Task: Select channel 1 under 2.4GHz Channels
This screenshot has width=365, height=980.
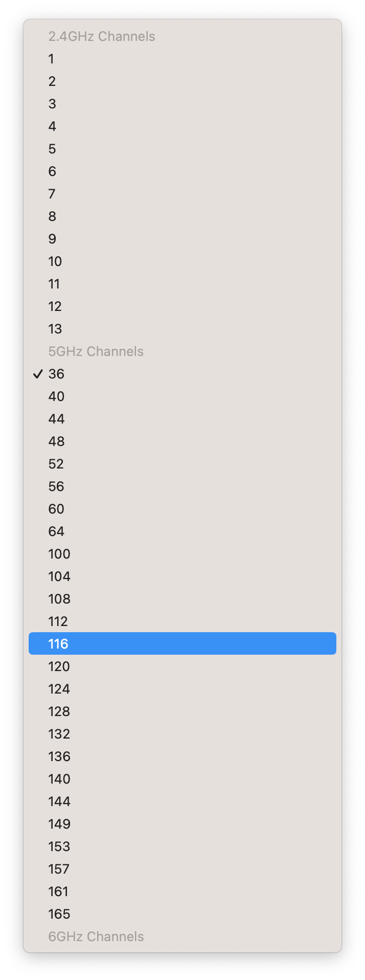Action: [51, 59]
